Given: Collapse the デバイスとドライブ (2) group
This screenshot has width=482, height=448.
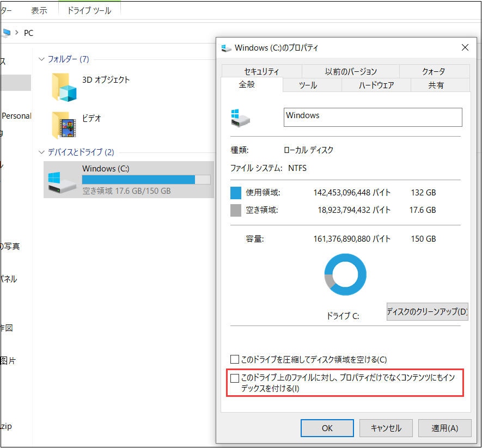Looking at the screenshot, I should pos(41,152).
